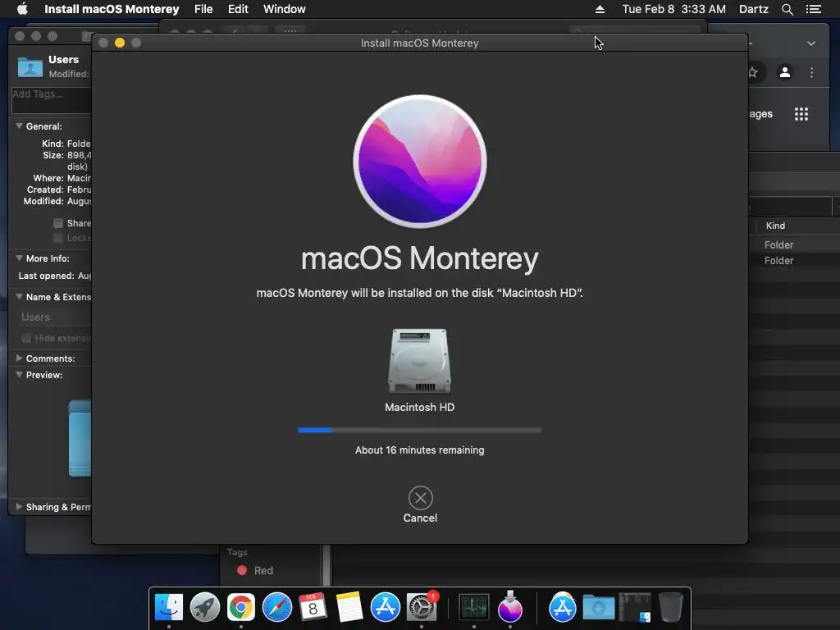Toggle the Locked checkbox

point(58,237)
